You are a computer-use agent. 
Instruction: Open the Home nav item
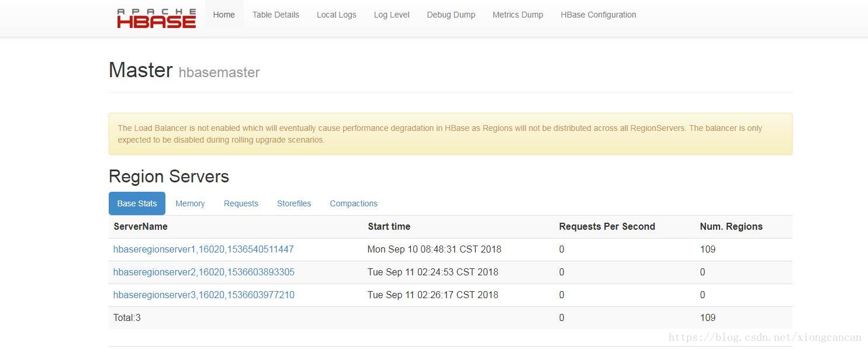click(224, 15)
